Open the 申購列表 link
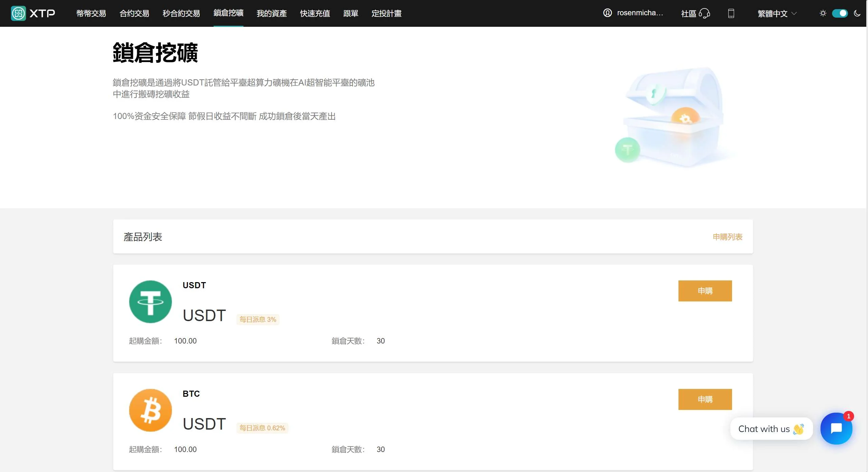The image size is (868, 472). coord(727,237)
